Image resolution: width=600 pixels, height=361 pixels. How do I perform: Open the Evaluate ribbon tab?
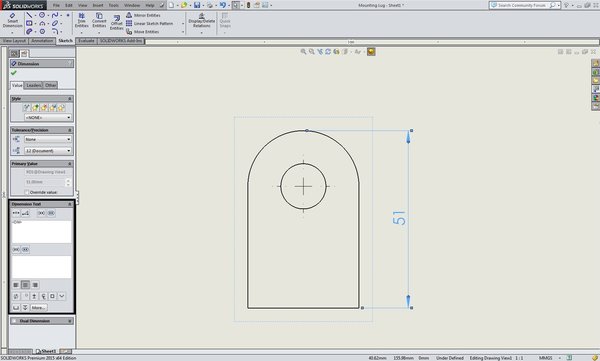point(86,41)
